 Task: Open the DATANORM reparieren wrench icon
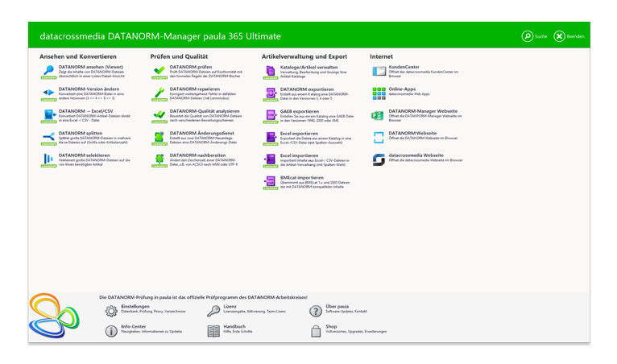[159, 93]
